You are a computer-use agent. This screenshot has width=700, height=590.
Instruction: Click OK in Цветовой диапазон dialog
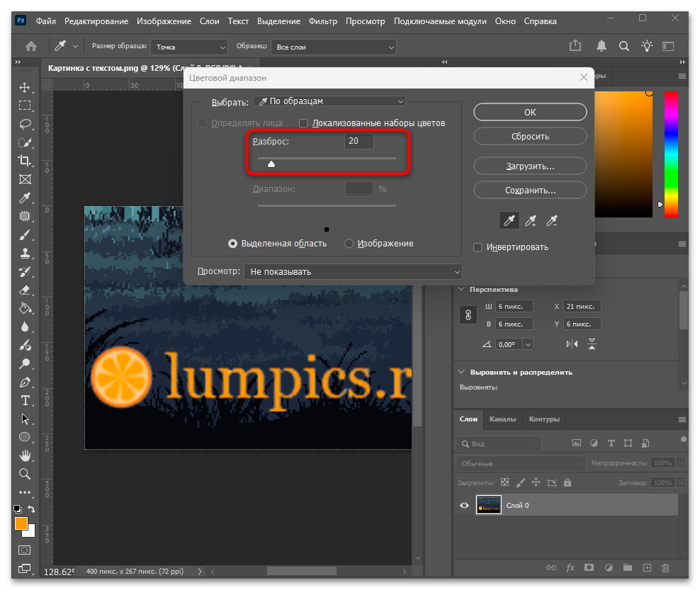pyautogui.click(x=530, y=112)
